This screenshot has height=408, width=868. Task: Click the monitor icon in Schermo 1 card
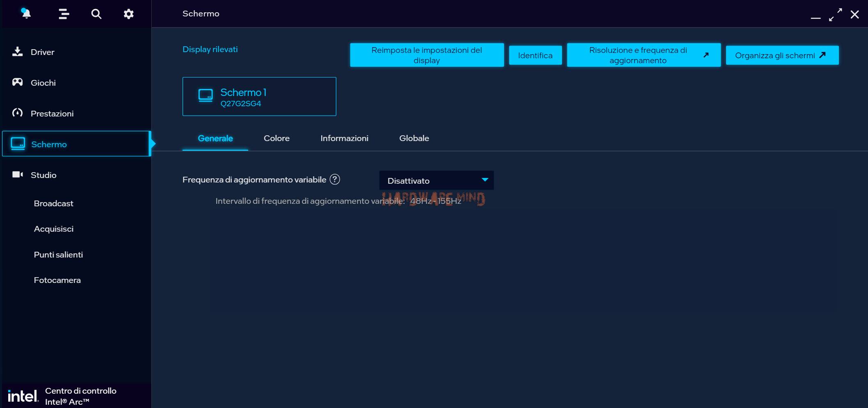click(x=206, y=96)
